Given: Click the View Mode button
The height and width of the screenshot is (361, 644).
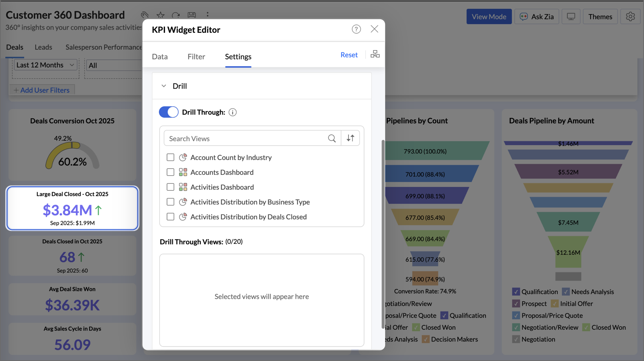Looking at the screenshot, I should tap(489, 17).
